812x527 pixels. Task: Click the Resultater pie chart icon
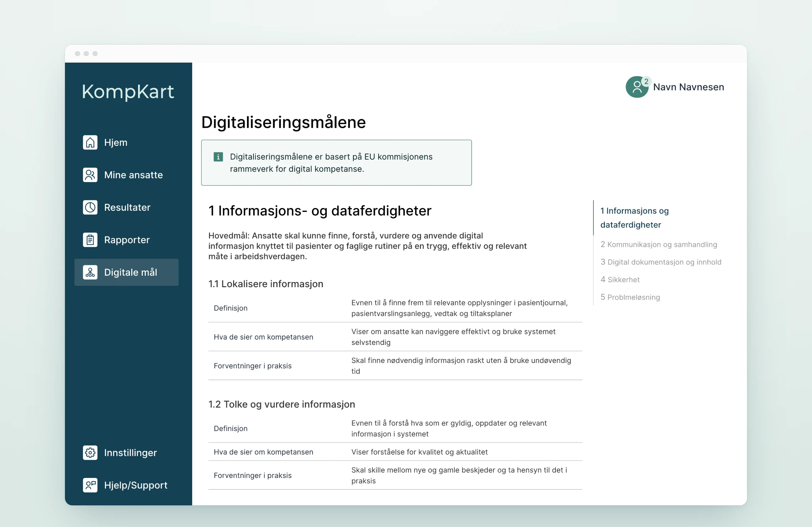pyautogui.click(x=90, y=207)
